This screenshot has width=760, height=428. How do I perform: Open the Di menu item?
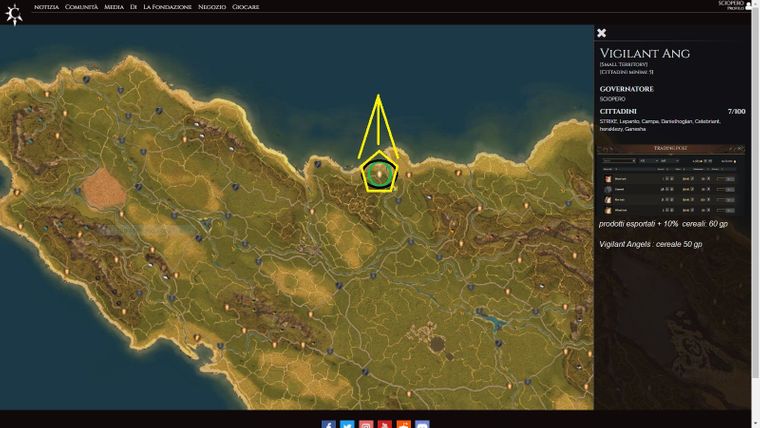(x=133, y=7)
